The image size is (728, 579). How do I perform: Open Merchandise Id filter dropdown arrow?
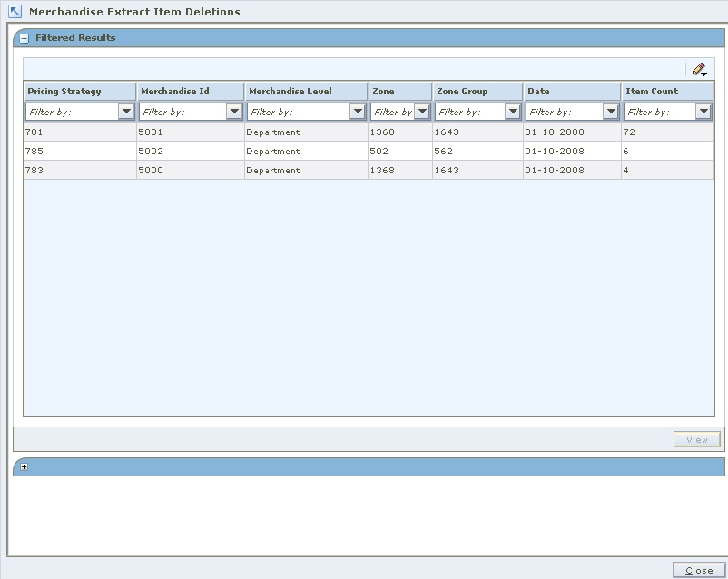tap(234, 112)
